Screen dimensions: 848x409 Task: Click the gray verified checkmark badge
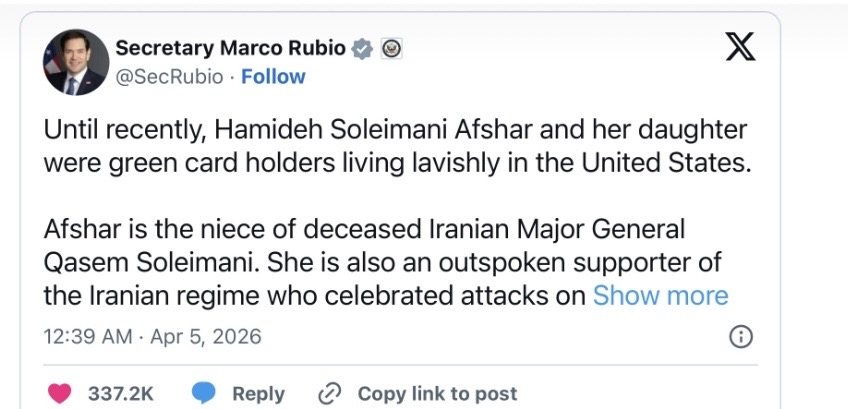(364, 48)
